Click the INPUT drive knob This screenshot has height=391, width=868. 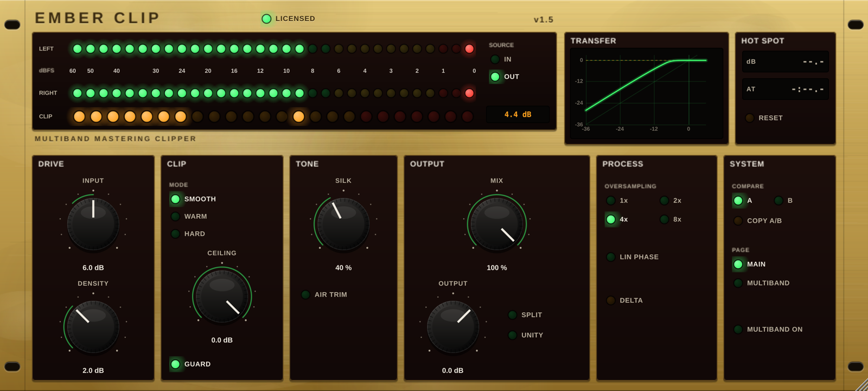pyautogui.click(x=93, y=224)
